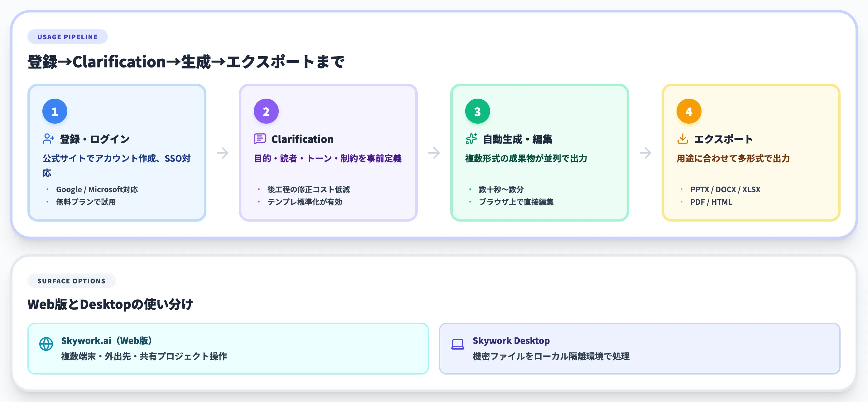Click the bullet 数十秒〜数分
The width and height of the screenshot is (868, 402).
point(501,189)
